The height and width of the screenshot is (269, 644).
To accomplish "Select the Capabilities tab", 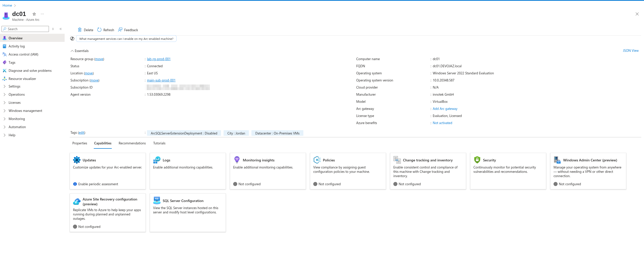I will 103,143.
